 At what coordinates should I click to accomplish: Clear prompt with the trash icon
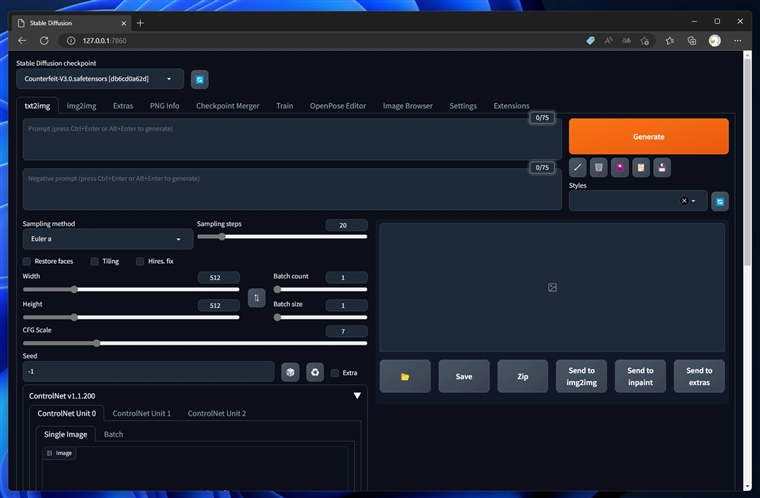click(599, 168)
